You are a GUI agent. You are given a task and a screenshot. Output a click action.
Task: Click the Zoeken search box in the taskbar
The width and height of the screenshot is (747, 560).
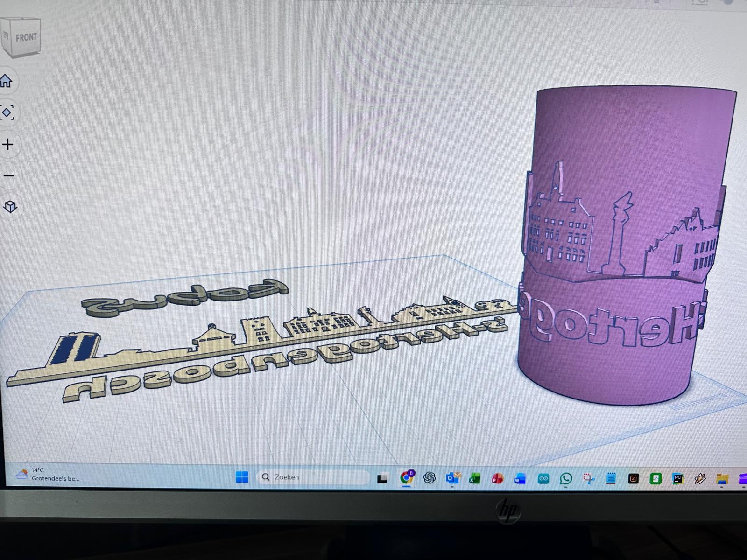[x=313, y=477]
